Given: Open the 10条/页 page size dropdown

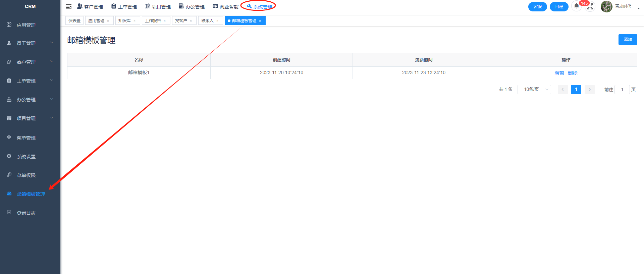Looking at the screenshot, I should click(x=534, y=90).
